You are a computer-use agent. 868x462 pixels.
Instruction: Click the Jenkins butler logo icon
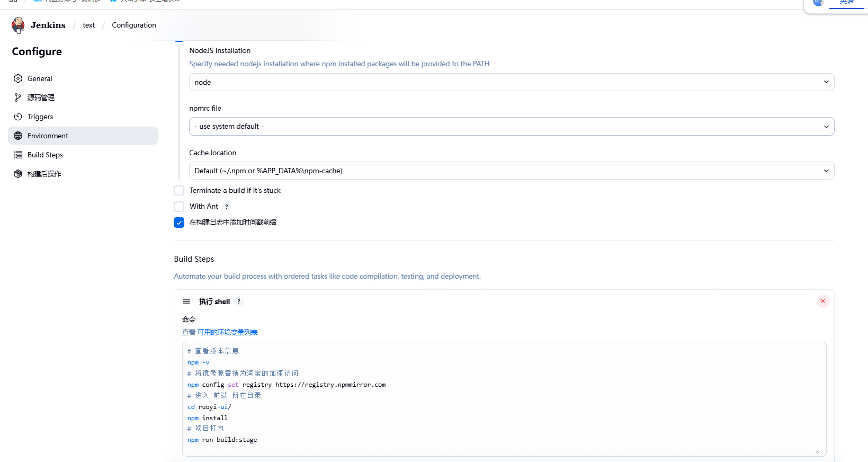18,25
